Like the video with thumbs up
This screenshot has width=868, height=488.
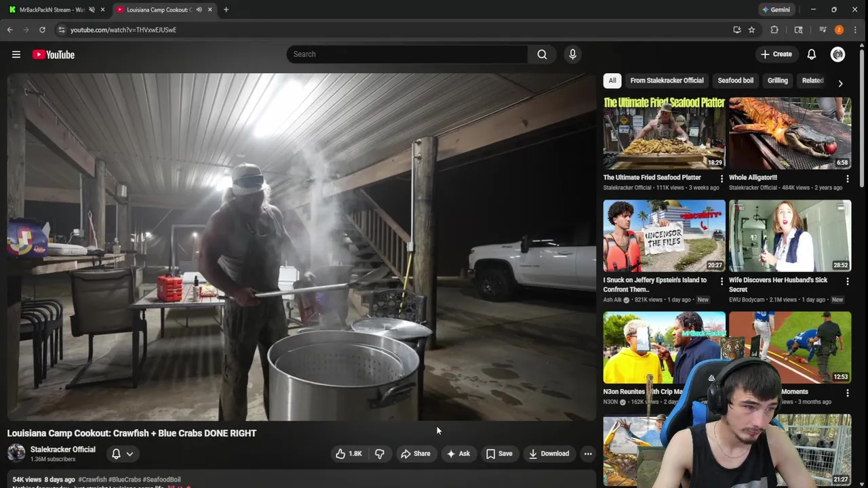coord(349,453)
